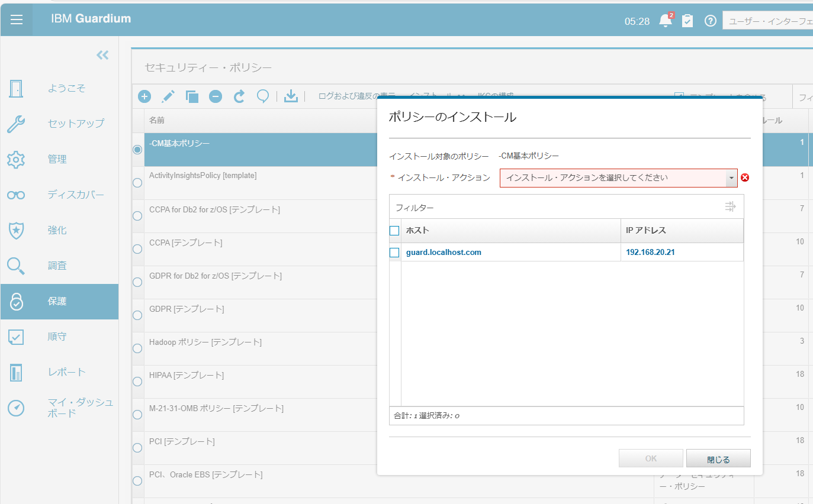Click the 管理 gear icon
Viewport: 813px width, 504px height.
coord(16,159)
